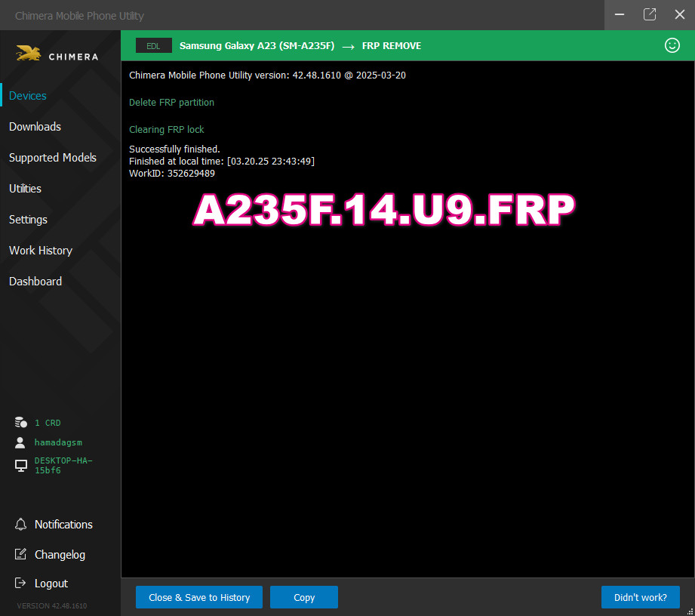
Task: Click the 1 CRD credits label
Action: point(48,423)
